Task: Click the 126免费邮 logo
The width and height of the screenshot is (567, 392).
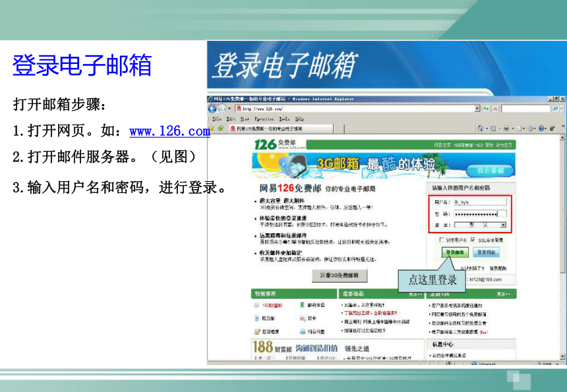Action: (x=279, y=144)
